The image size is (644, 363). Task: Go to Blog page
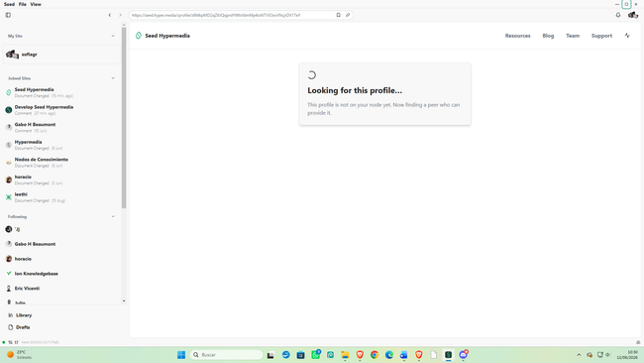(548, 36)
